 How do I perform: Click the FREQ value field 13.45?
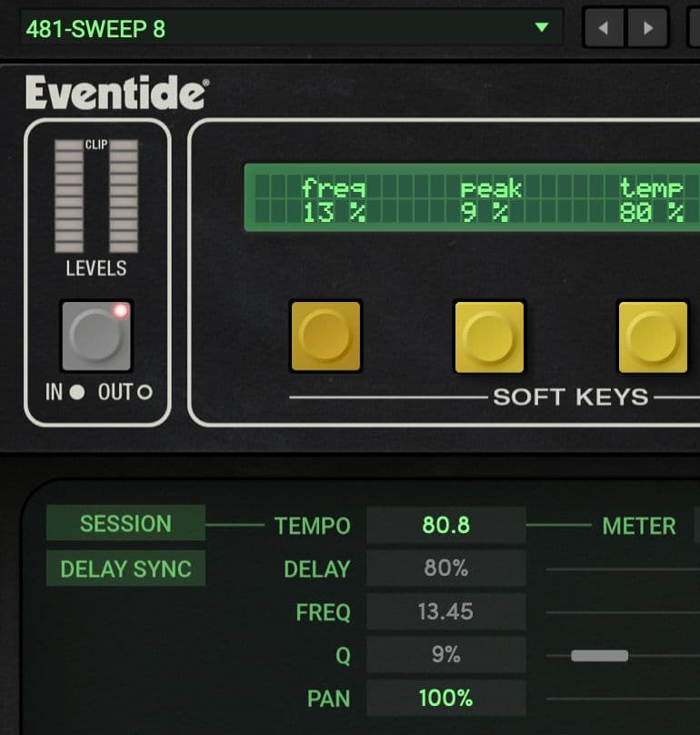click(446, 611)
